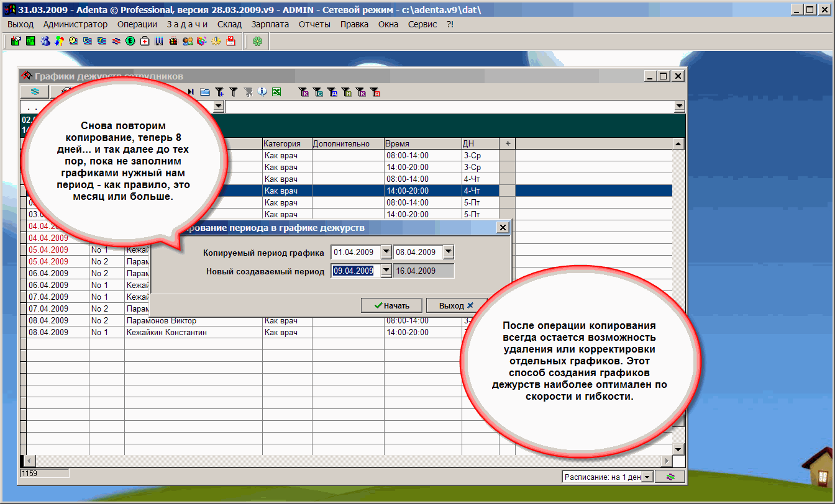This screenshot has height=504, width=835.
Task: Open the 'Отчеты' menu
Action: click(x=314, y=24)
